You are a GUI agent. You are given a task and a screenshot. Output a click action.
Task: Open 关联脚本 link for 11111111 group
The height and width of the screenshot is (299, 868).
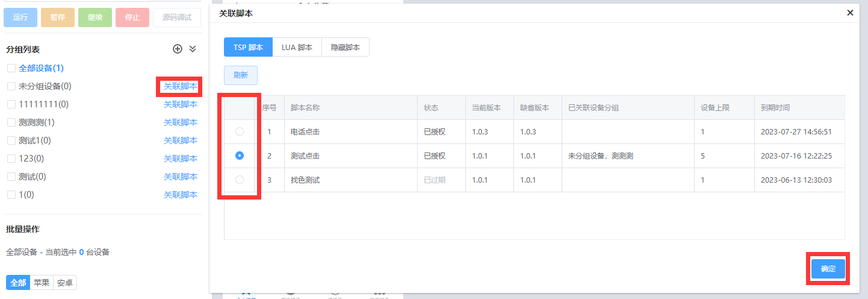181,104
